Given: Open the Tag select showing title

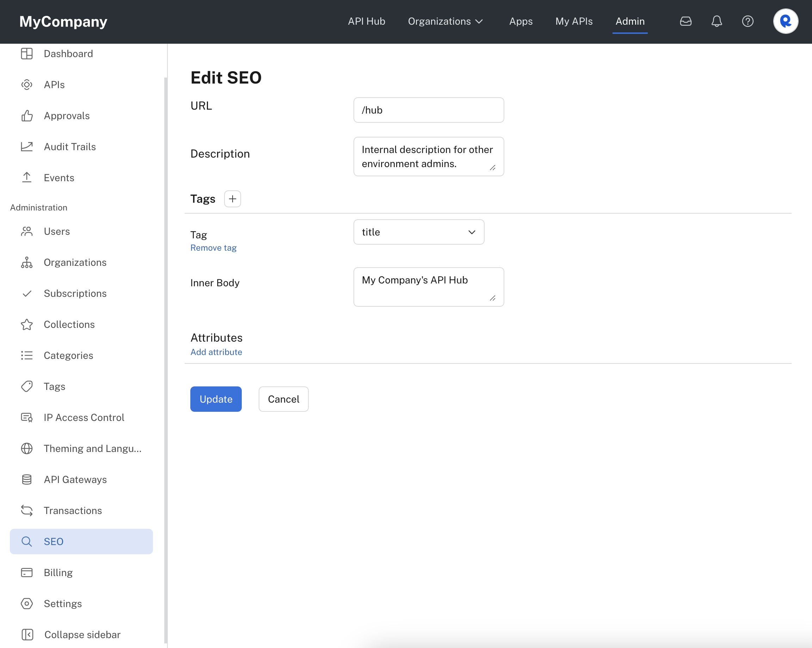Looking at the screenshot, I should pos(418,232).
